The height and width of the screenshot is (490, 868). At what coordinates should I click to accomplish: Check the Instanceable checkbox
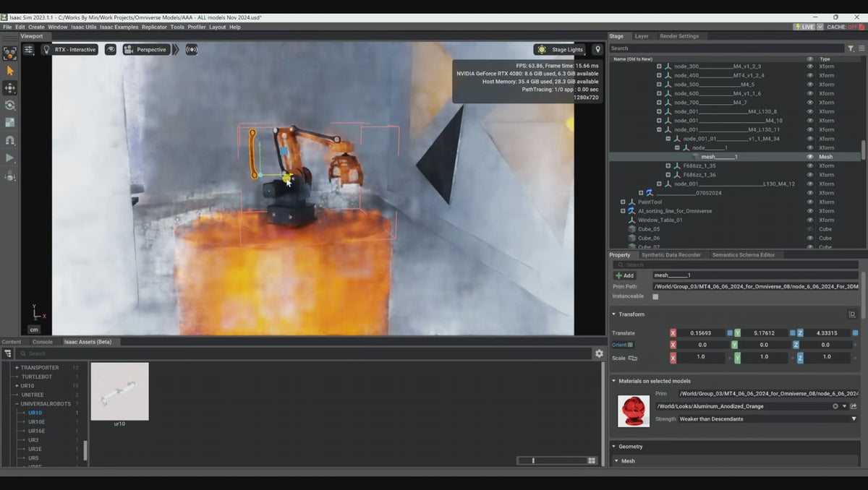[x=655, y=296]
